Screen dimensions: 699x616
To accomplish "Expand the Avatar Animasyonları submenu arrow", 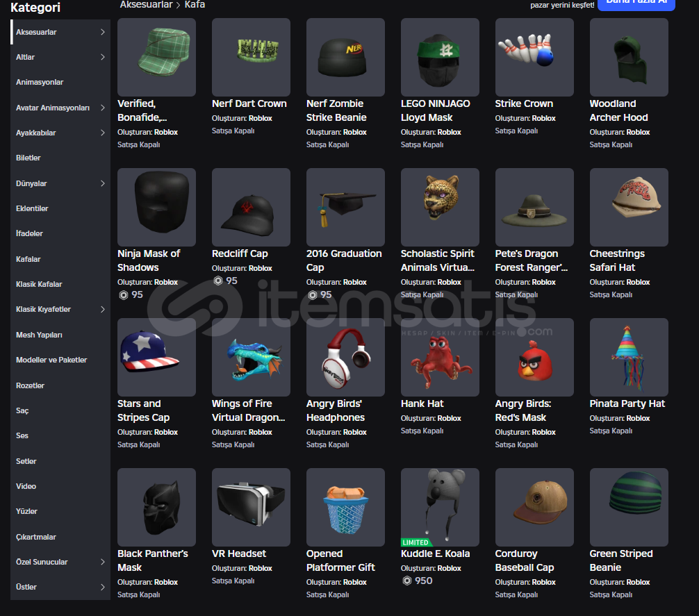I will (x=103, y=108).
